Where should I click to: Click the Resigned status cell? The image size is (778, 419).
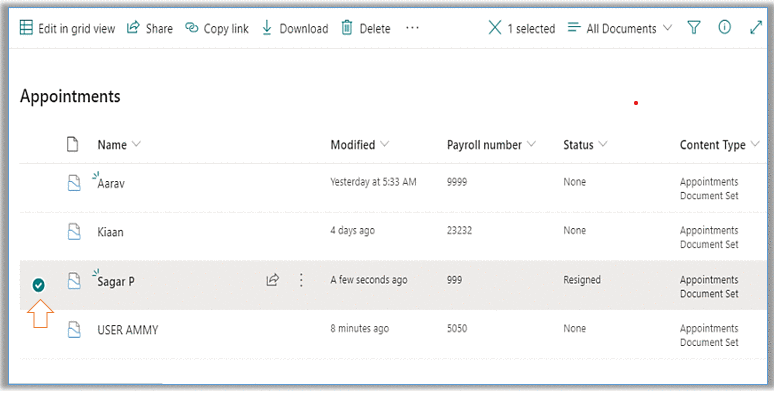(x=582, y=280)
